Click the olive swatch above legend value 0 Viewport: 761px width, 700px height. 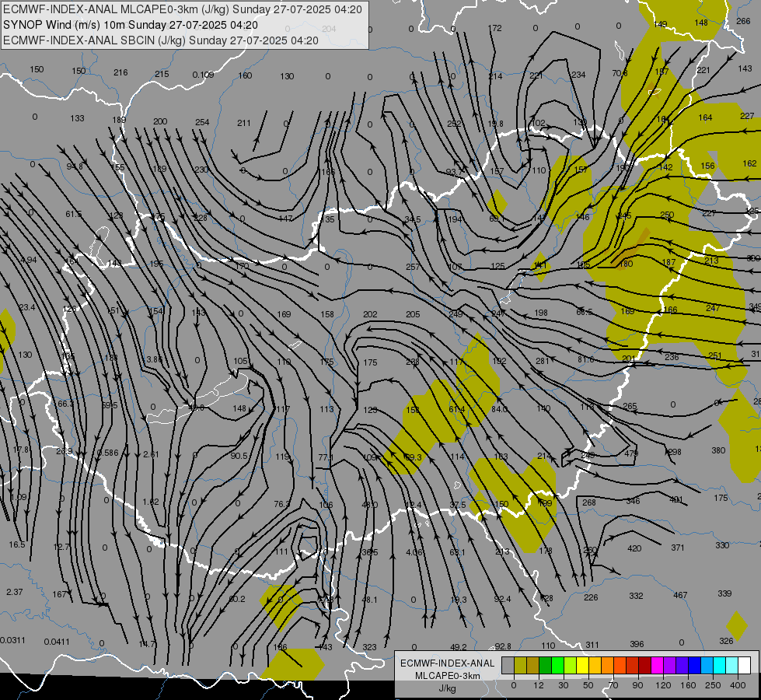(520, 665)
